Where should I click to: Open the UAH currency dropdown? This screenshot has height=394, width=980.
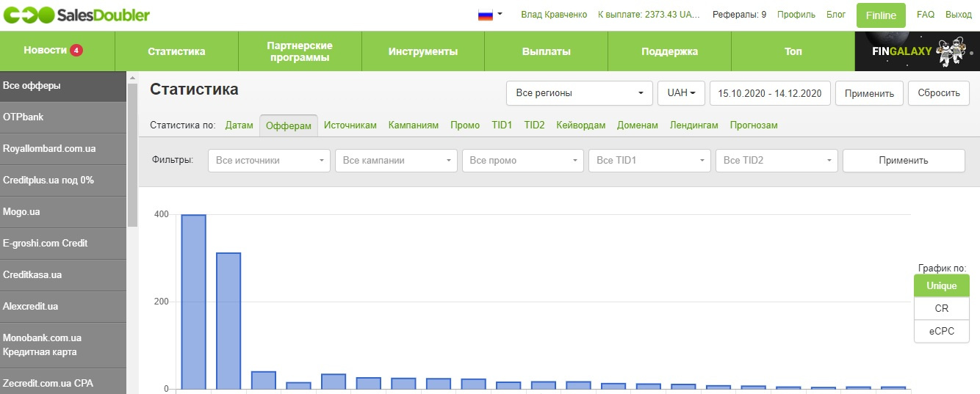[x=681, y=93]
